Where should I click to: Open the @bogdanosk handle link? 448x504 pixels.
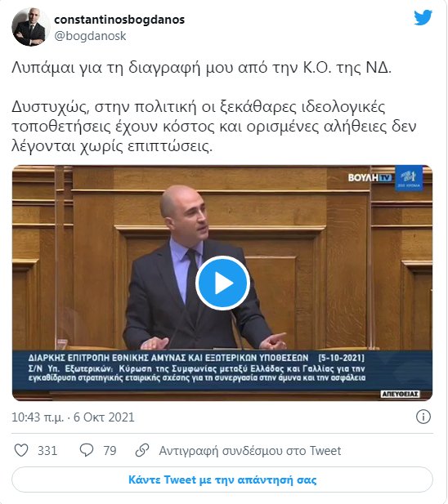[90, 36]
